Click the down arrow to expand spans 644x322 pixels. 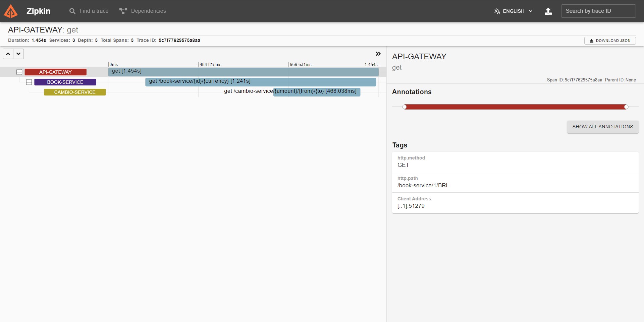pyautogui.click(x=18, y=54)
